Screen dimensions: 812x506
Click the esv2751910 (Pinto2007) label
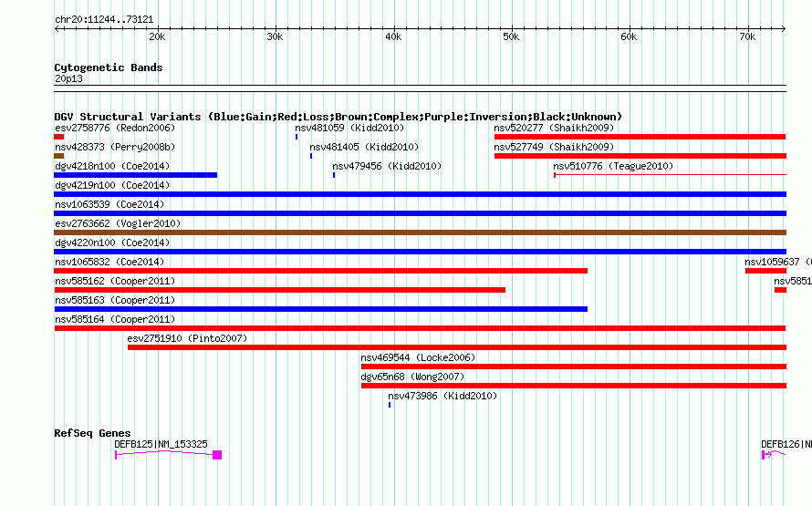click(187, 338)
